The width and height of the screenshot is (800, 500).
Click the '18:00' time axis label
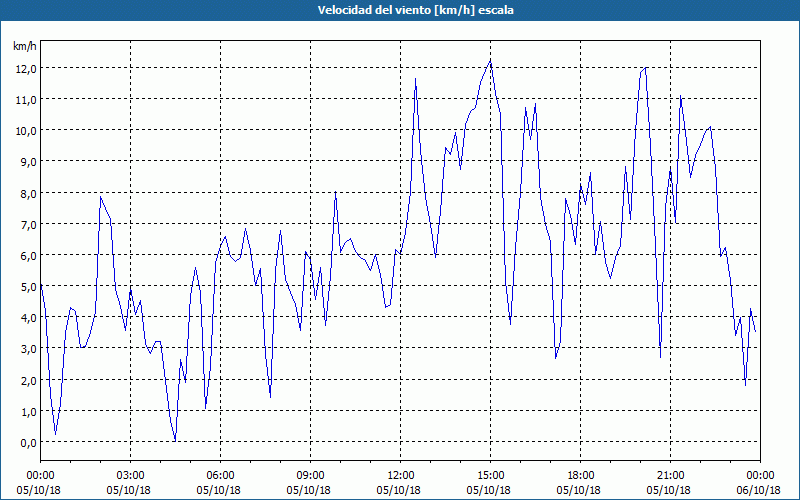(x=581, y=476)
